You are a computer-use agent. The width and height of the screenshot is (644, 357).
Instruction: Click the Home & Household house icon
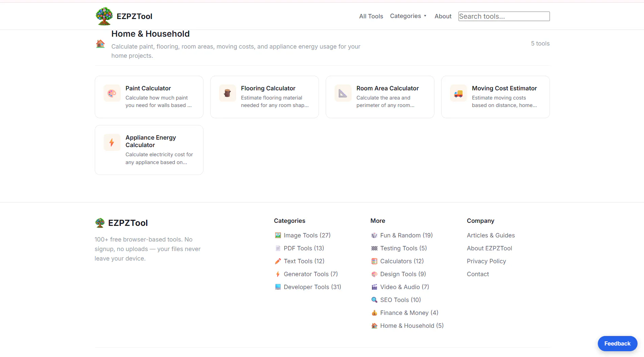point(100,44)
